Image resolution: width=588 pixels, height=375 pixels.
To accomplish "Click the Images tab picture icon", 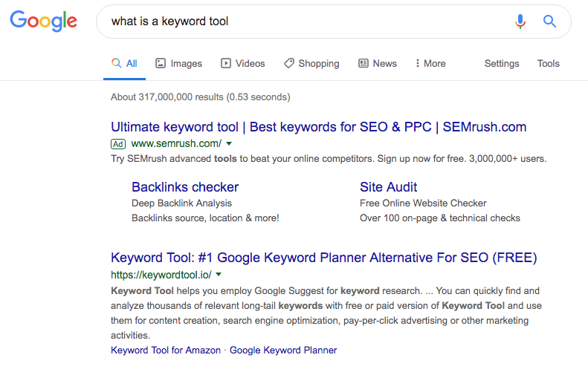I will [161, 63].
